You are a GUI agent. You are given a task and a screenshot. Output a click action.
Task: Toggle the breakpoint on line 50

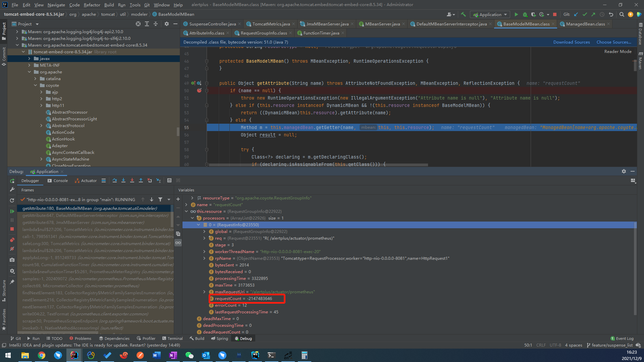pyautogui.click(x=199, y=90)
